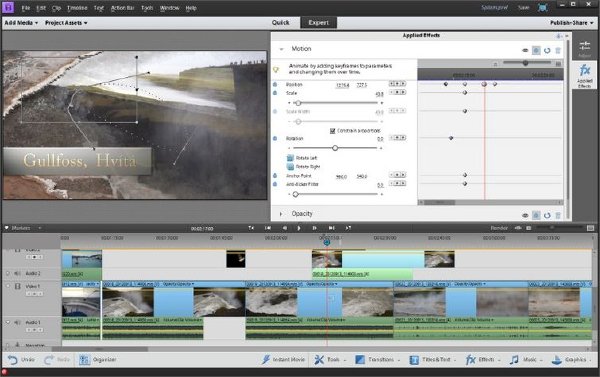Click the Save button
The width and height of the screenshot is (600, 377).
click(x=523, y=8)
